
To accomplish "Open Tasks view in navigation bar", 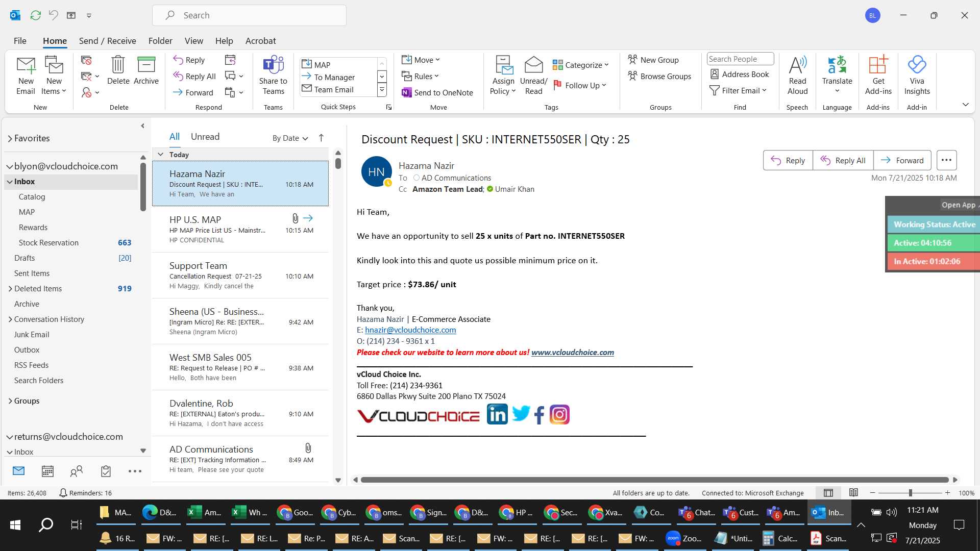I will pyautogui.click(x=106, y=471).
